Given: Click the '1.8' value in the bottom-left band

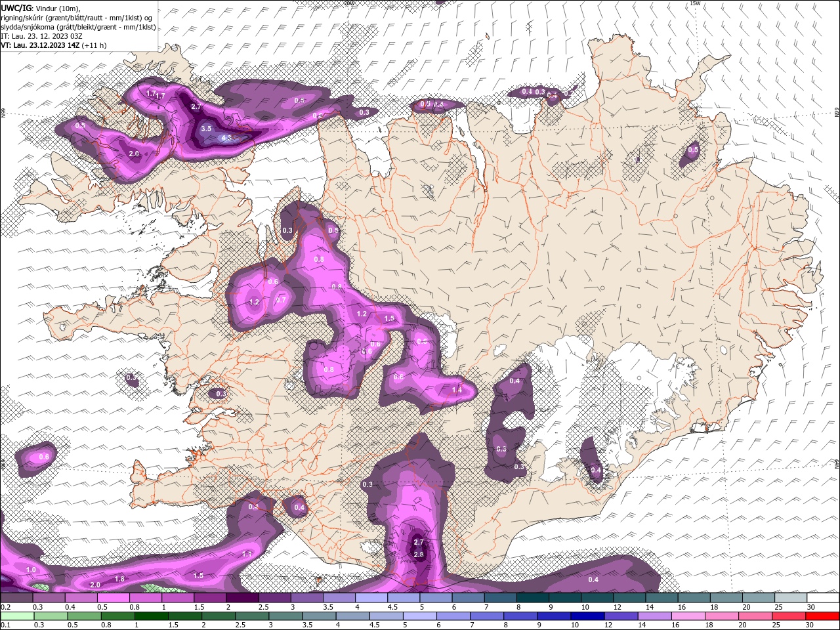Looking at the screenshot, I should [x=119, y=579].
